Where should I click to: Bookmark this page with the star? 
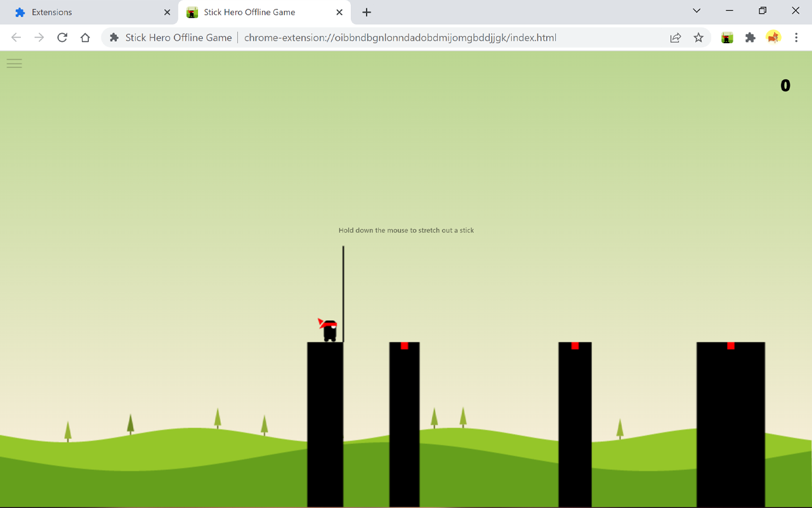click(x=698, y=37)
